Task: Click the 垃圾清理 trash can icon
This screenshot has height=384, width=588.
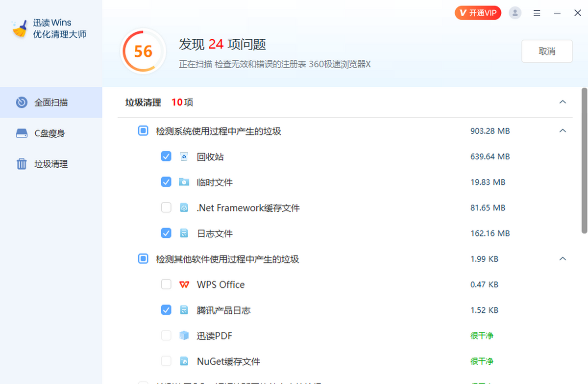Action: tap(22, 164)
